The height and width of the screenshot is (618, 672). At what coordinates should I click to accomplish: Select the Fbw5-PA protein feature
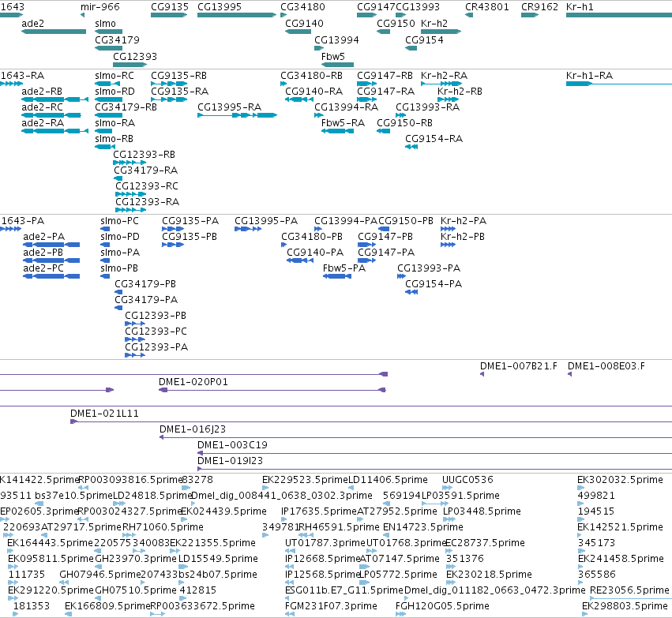click(337, 276)
